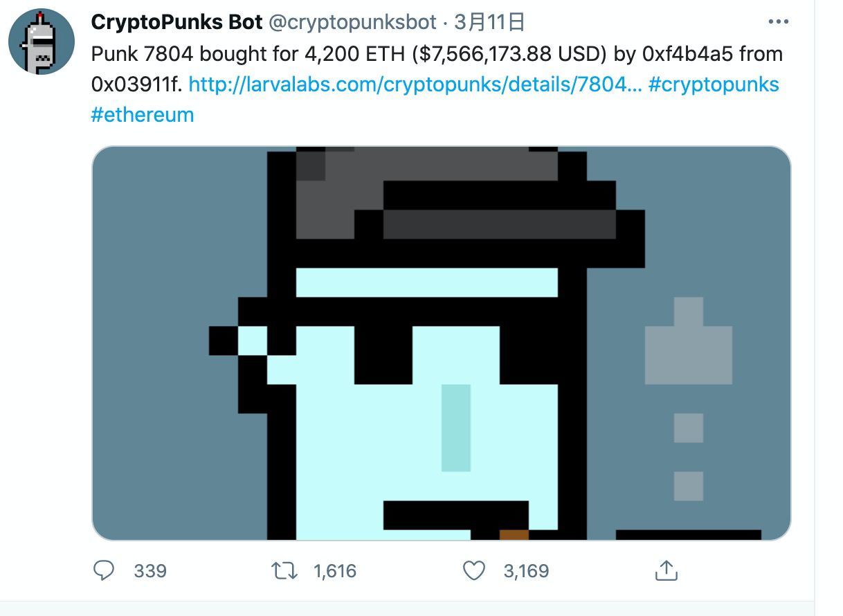Open the #ethereum hashtag
The height and width of the screenshot is (616, 843).
tap(143, 114)
